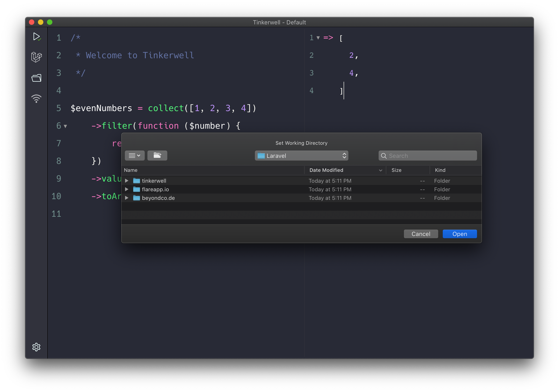Collapse the result array output
This screenshot has width=559, height=392.
[319, 38]
